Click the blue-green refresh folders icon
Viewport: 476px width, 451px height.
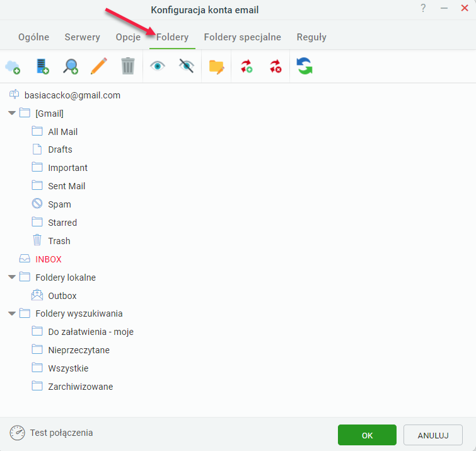[305, 66]
